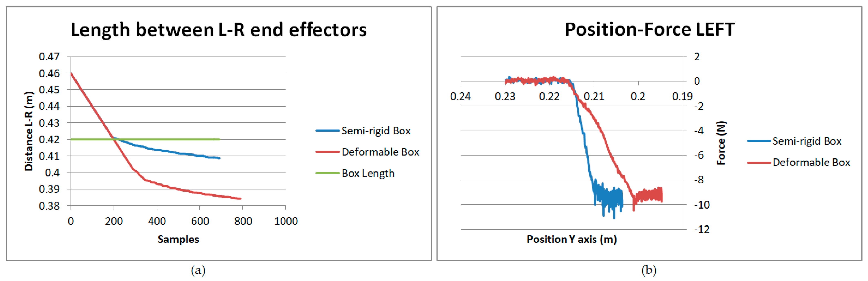Image resolution: width=868 pixels, height=281 pixels.
Task: Click Deformable Box legend label in Position-Force chart
Action: click(811, 162)
